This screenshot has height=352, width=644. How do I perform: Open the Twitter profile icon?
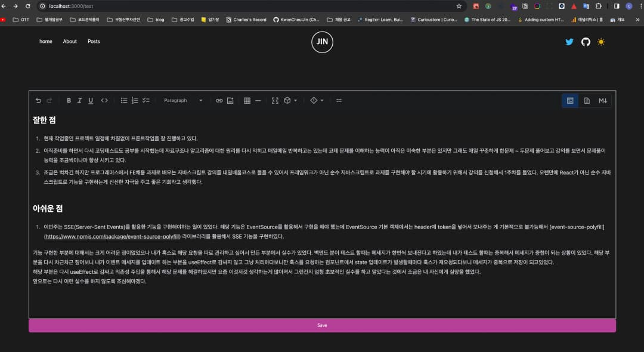click(x=569, y=42)
